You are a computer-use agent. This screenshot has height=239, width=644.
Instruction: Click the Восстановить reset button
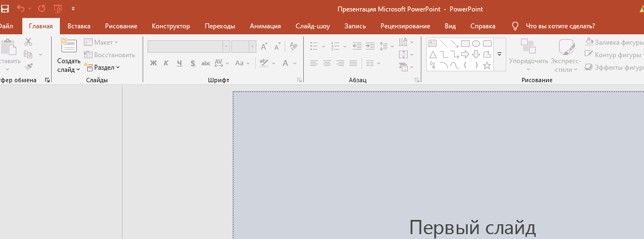click(x=109, y=54)
